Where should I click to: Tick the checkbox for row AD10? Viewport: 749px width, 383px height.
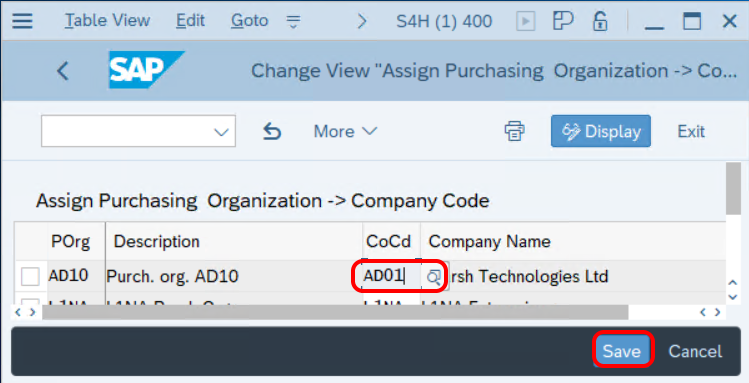pos(30,276)
